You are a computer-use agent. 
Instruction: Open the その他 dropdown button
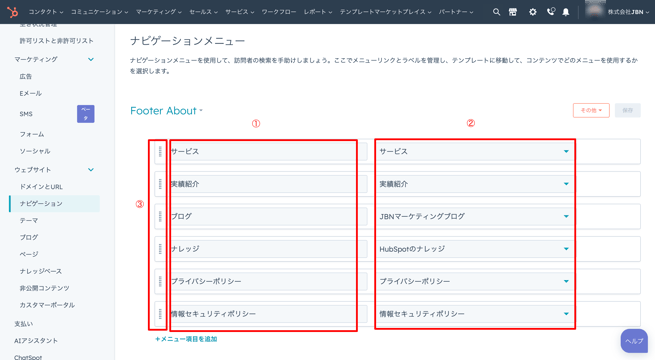[591, 111]
